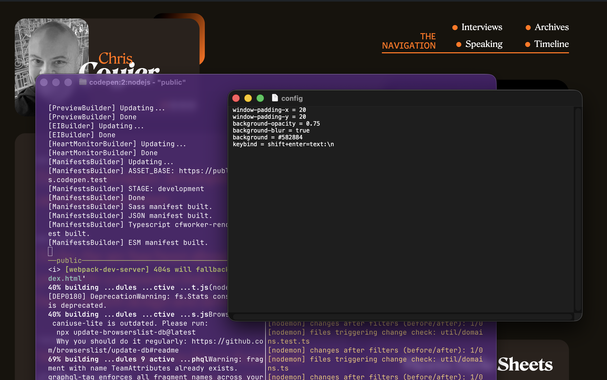607x380 pixels.
Task: Click 'ESM manifest built.' terminal line
Action: click(128, 243)
